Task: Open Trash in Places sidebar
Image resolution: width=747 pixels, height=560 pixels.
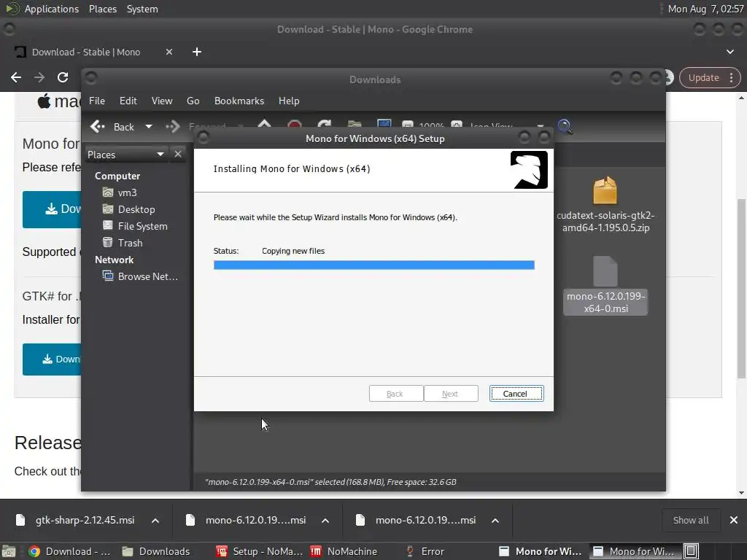Action: (x=123, y=243)
